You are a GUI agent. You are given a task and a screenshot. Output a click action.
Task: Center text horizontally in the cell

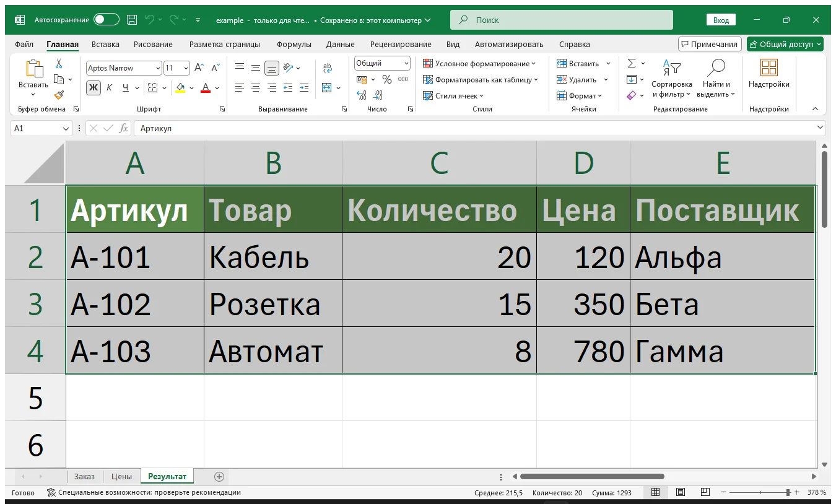tap(256, 87)
